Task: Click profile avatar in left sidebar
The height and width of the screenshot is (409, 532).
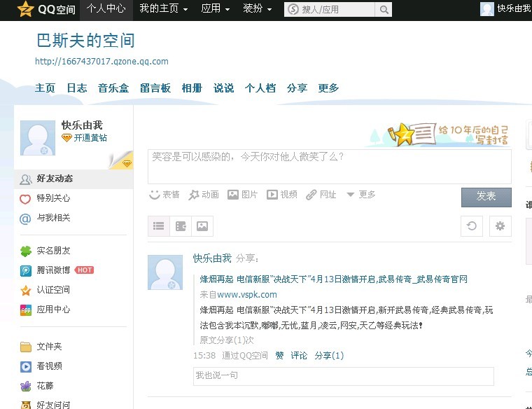Action: (x=38, y=138)
